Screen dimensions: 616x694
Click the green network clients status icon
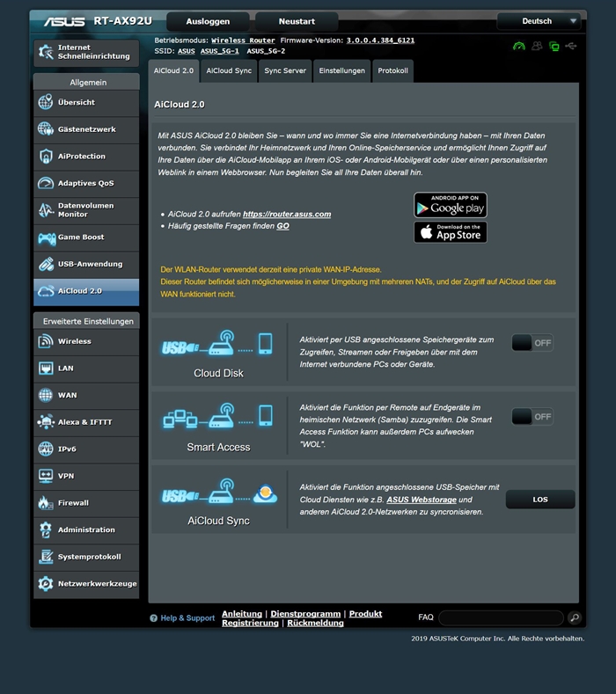coord(554,46)
